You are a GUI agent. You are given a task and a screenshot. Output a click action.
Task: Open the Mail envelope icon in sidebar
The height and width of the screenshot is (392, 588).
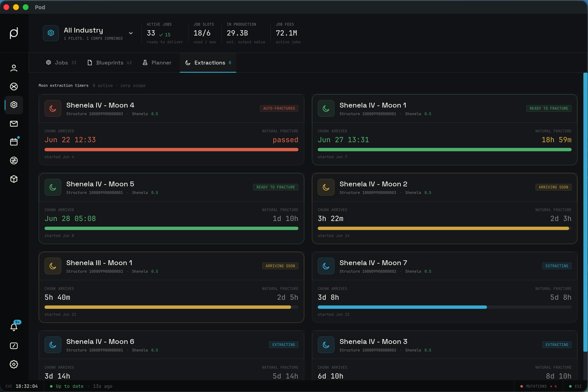pyautogui.click(x=14, y=124)
